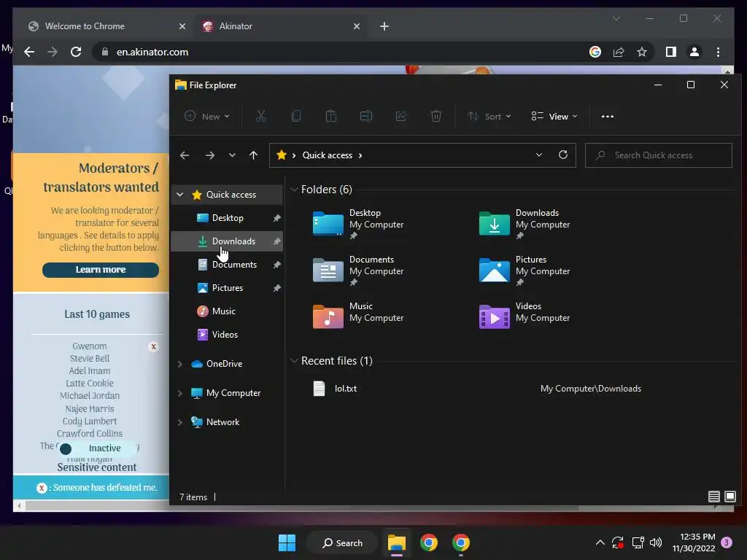The height and width of the screenshot is (560, 747).
Task: Click the Paste icon in File Explorer toolbar
Action: pos(331,116)
